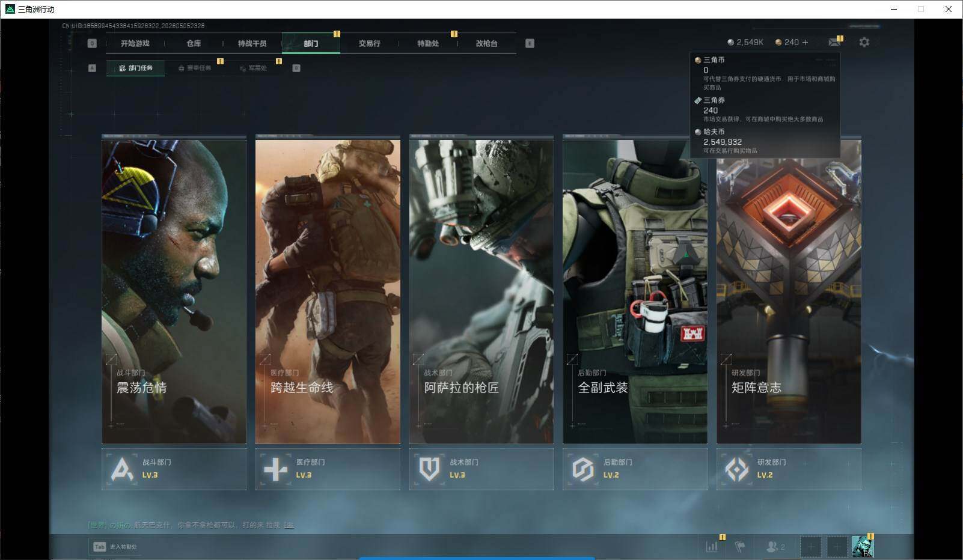Add 三角券 with the plus icon

(x=806, y=42)
